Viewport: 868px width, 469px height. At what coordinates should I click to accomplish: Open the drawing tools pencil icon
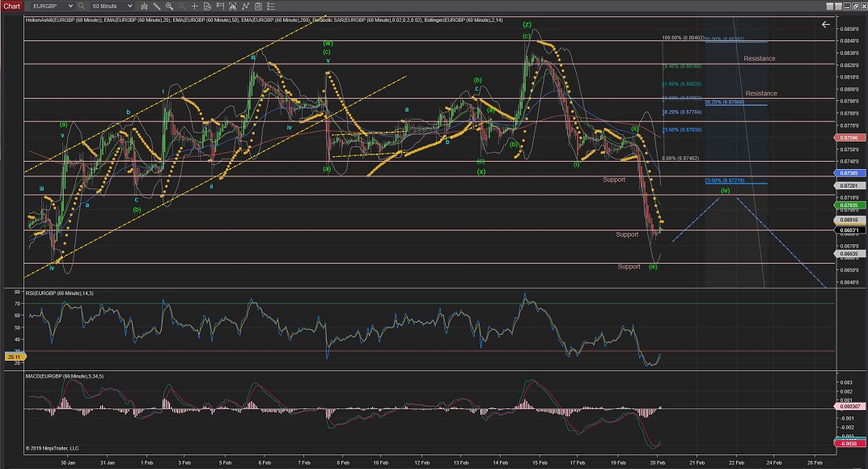[x=157, y=6]
